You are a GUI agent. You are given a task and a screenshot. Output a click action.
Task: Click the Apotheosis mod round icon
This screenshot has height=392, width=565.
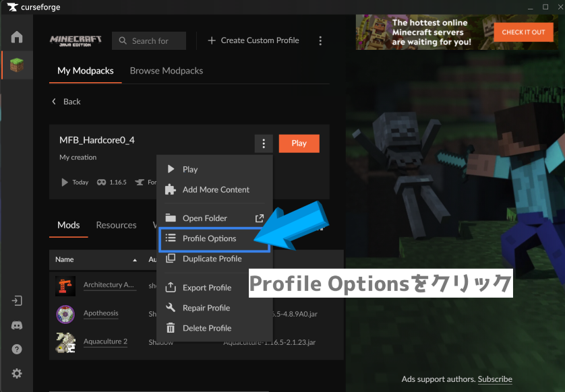tap(65, 314)
